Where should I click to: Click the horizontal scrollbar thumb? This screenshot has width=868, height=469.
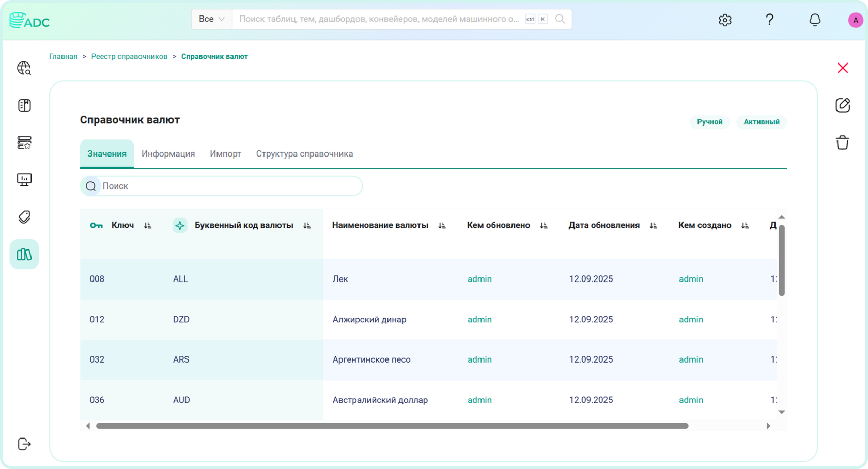tap(392, 426)
